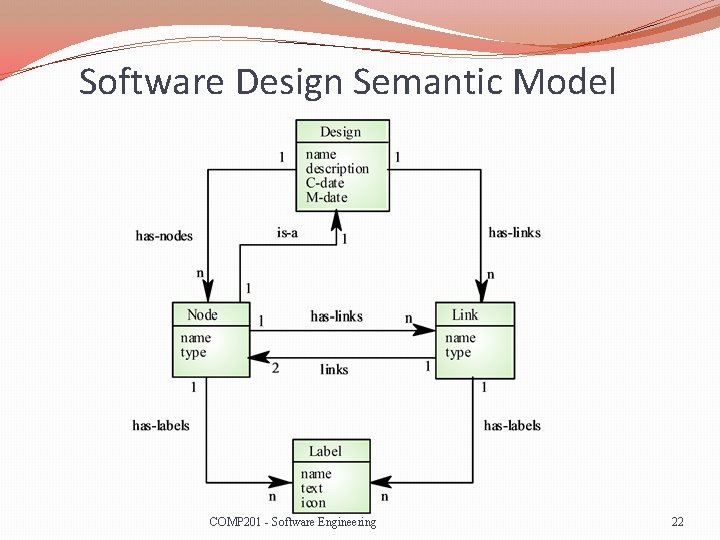Click the "text" attribute in the Label box
Viewport: 720px width, 540px height.
[x=312, y=488]
